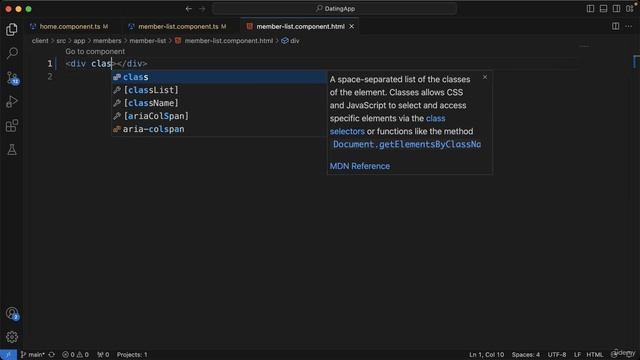Toggle the primary side bar layout icon

point(590,9)
